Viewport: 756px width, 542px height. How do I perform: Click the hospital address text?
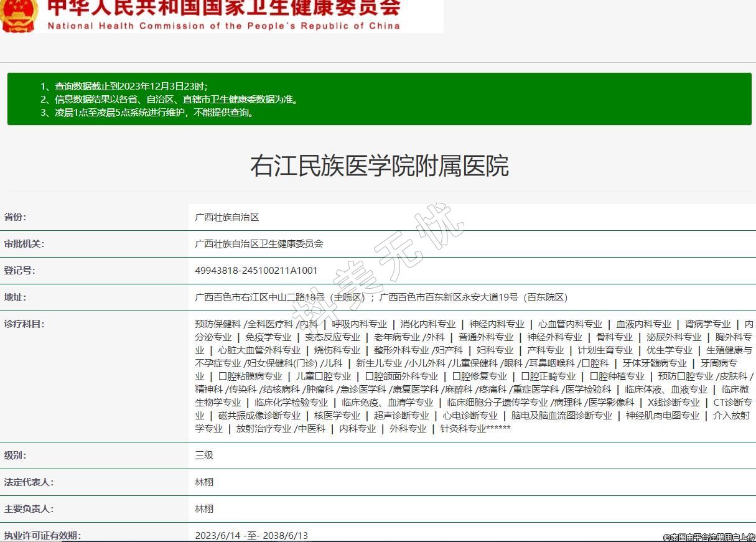(x=381, y=297)
